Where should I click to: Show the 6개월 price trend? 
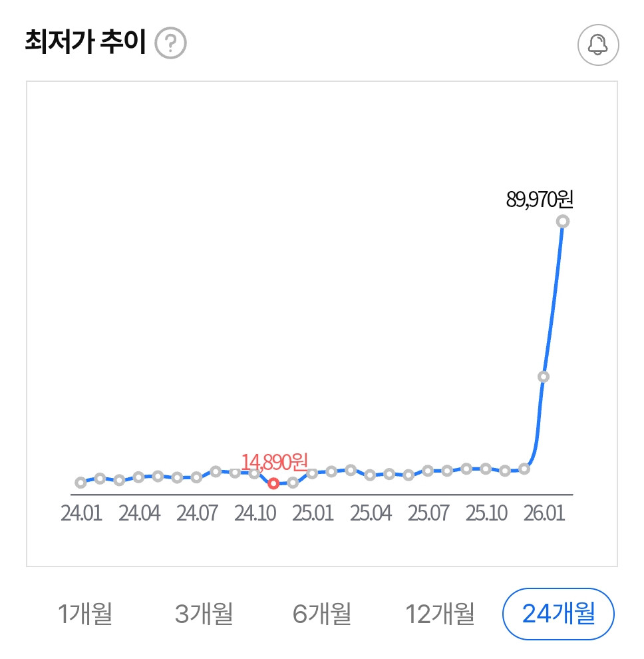(x=322, y=614)
